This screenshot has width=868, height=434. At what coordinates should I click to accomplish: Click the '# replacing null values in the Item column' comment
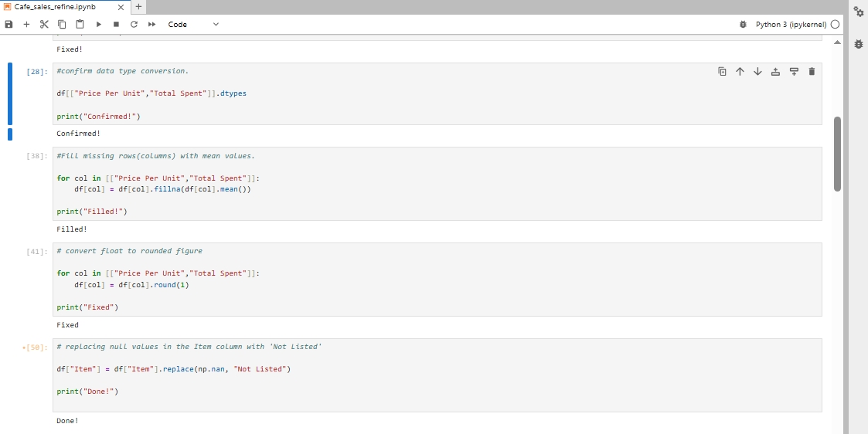click(189, 347)
